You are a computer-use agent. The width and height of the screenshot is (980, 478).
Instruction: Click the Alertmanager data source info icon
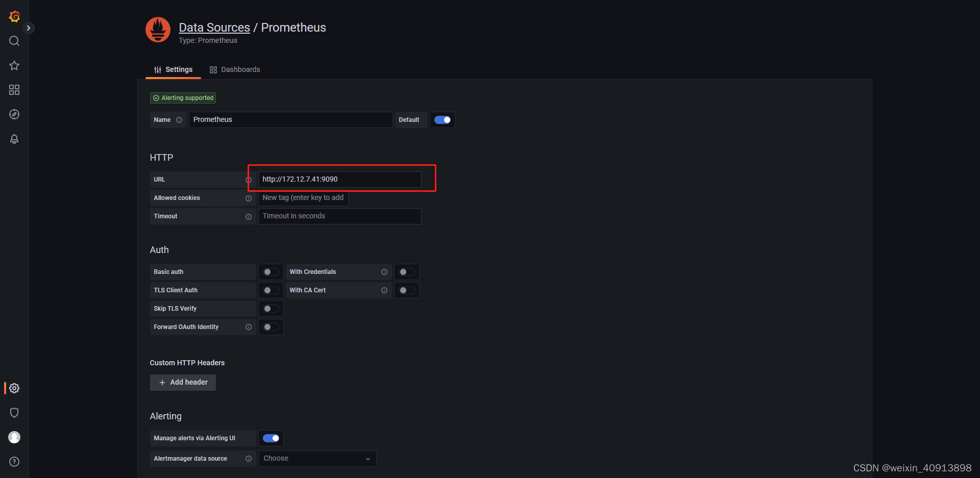[x=249, y=459]
